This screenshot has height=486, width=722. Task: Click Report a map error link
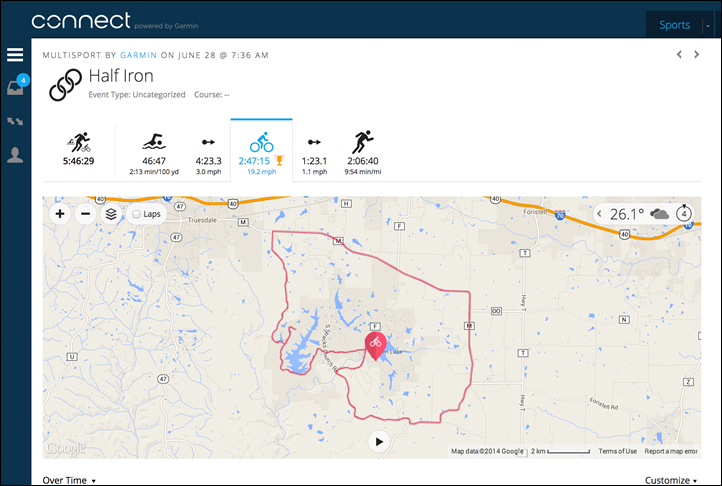[671, 451]
